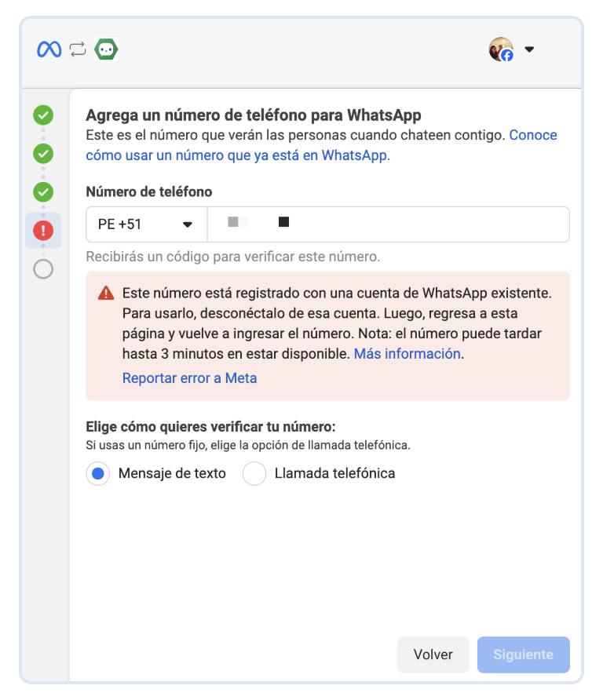Focus the phone number input field
614x700 pixels.
pyautogui.click(x=388, y=224)
